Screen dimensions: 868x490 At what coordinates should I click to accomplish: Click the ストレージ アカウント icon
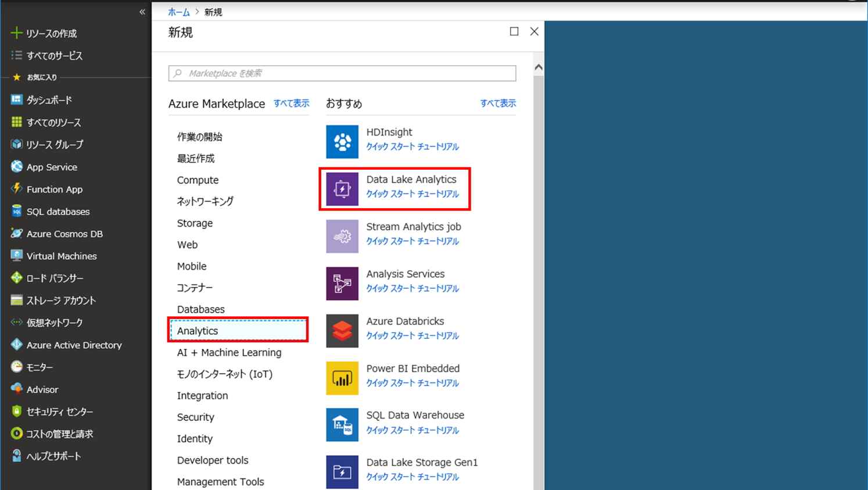pos(16,300)
